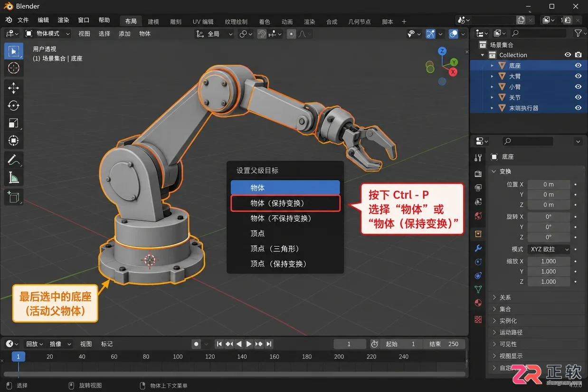Open the Modifiers wrench tab
588x392 pixels.
tap(478, 248)
